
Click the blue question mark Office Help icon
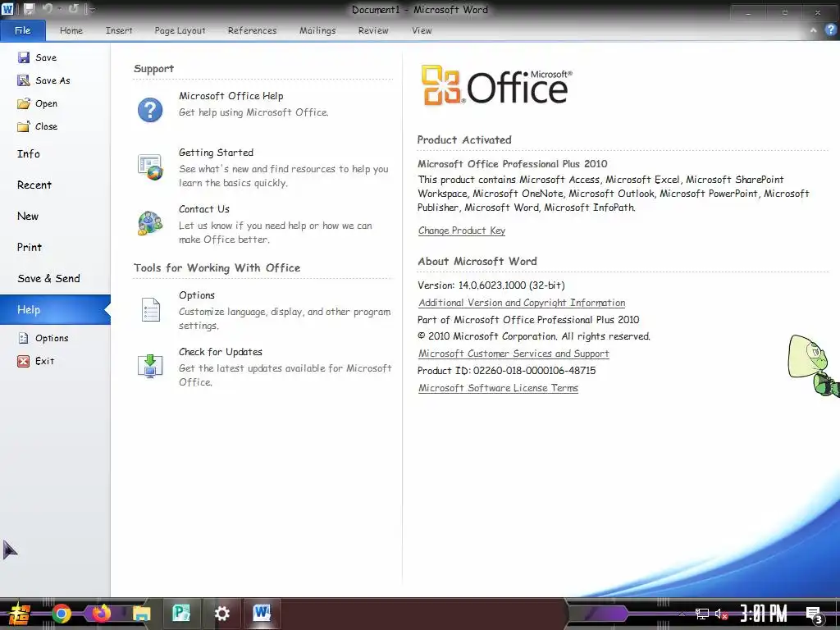(150, 110)
